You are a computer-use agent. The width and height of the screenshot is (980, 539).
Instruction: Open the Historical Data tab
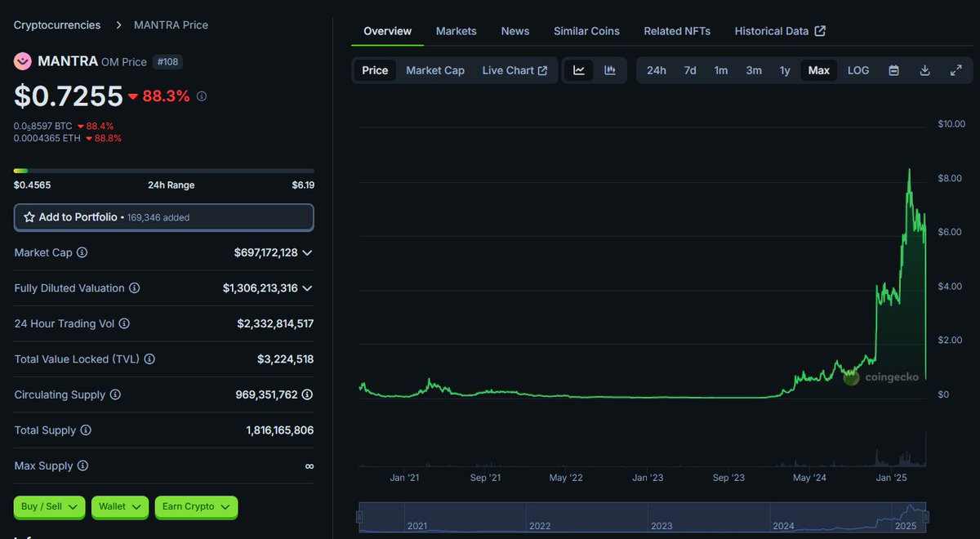773,31
